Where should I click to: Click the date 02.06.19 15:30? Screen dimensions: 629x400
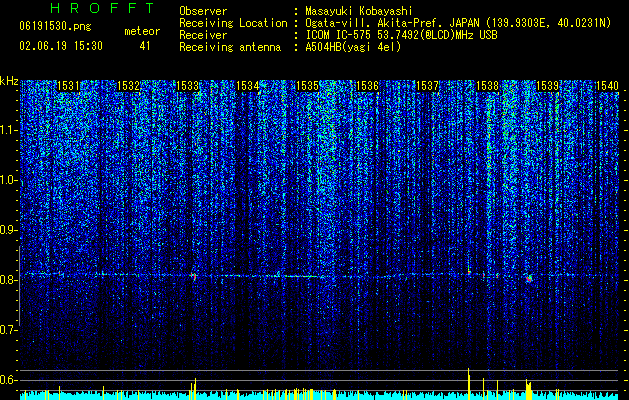tap(61, 46)
